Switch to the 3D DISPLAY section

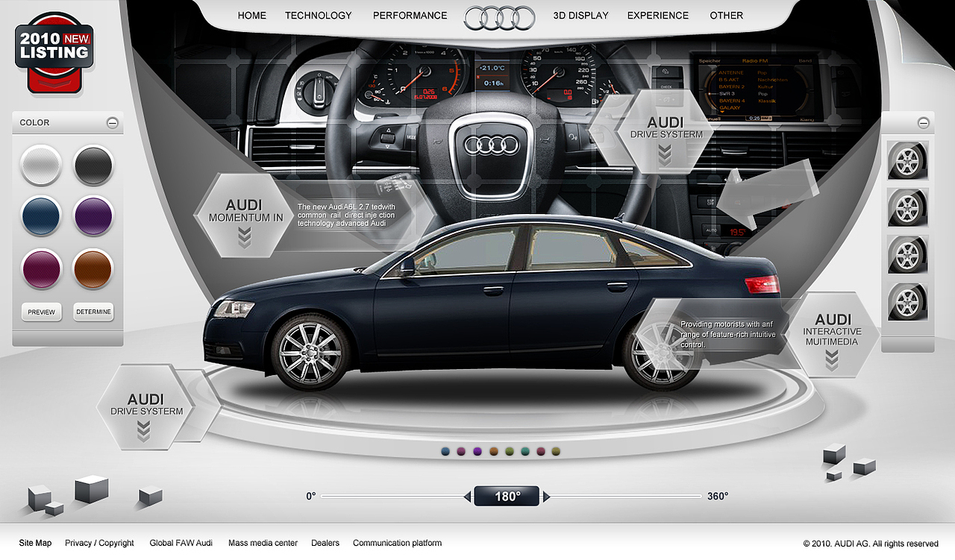(x=581, y=16)
